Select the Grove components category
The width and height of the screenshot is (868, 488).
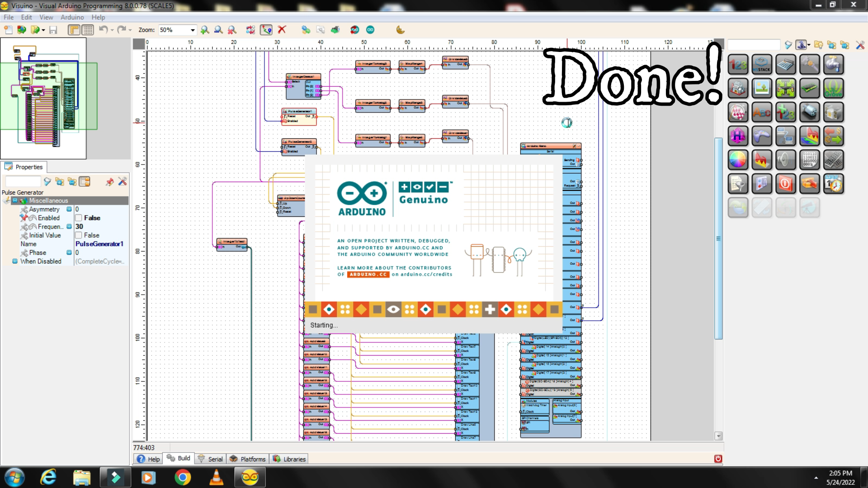click(x=833, y=89)
